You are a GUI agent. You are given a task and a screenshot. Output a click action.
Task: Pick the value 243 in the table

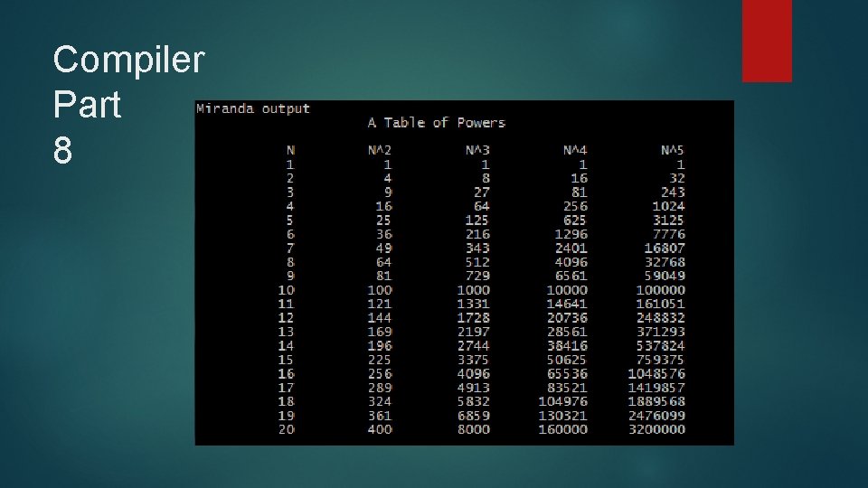(673, 192)
